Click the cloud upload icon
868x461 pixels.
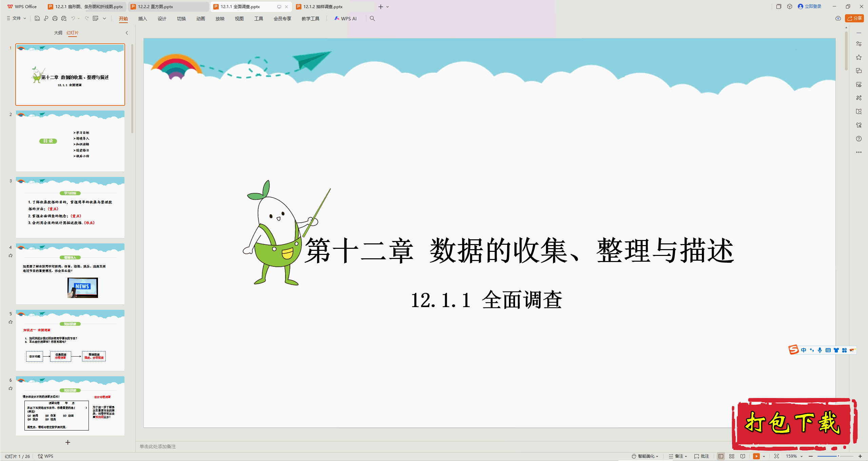point(838,18)
